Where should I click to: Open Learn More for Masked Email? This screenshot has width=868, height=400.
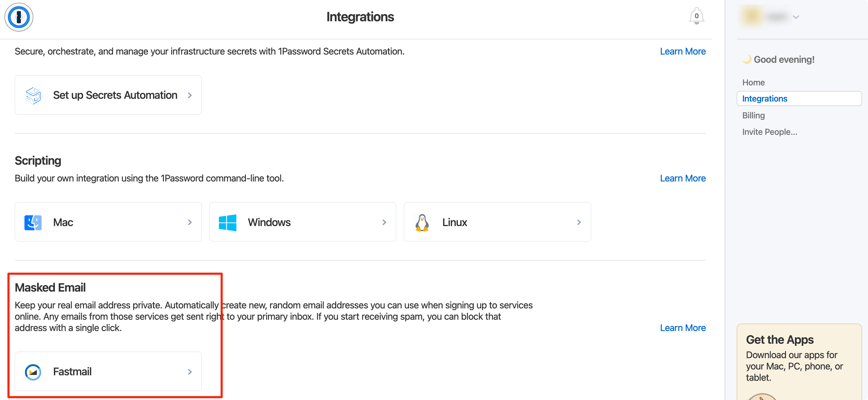[x=683, y=328]
